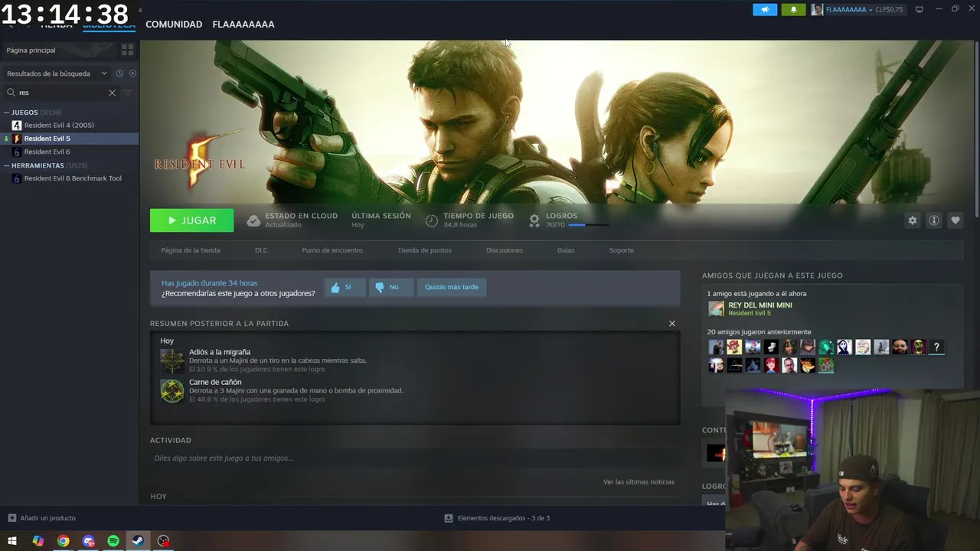
Task: Open the question-mark friend avatar
Action: (936, 347)
